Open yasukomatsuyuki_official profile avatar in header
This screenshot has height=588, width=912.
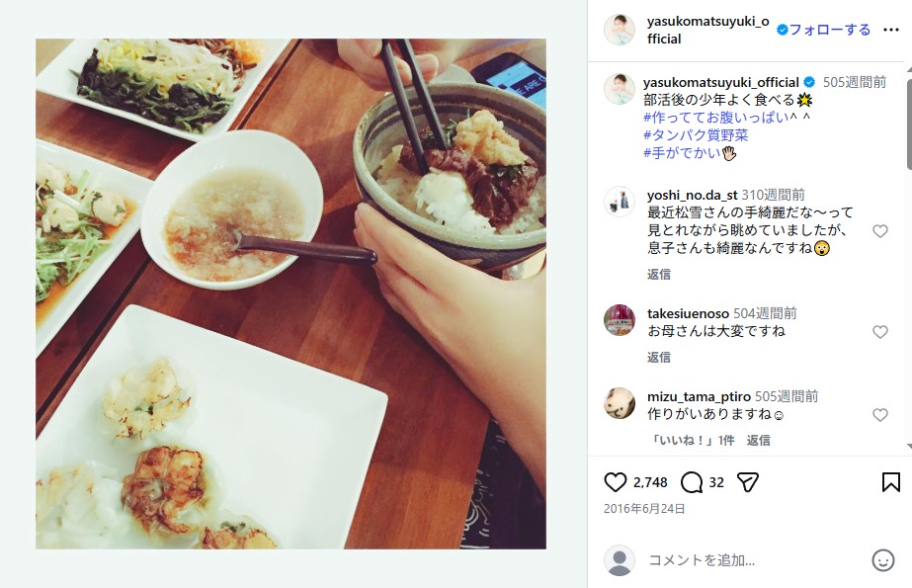click(x=620, y=30)
